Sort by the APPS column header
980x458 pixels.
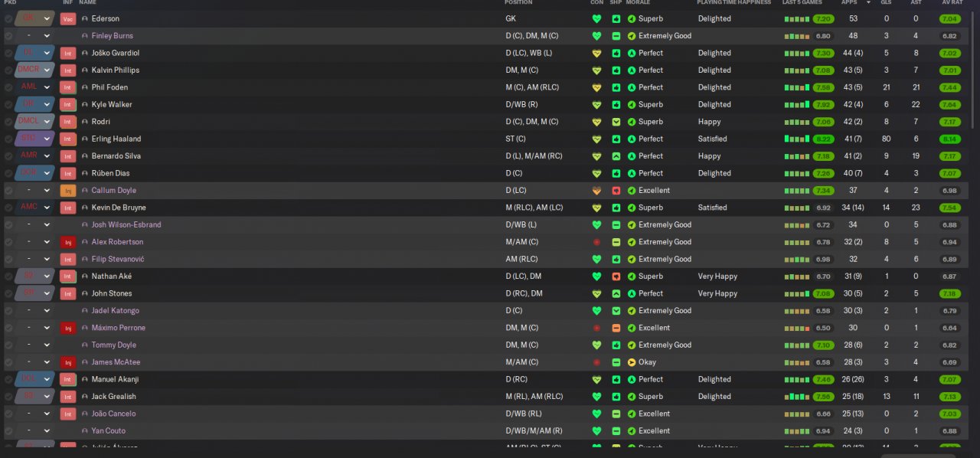(848, 3)
